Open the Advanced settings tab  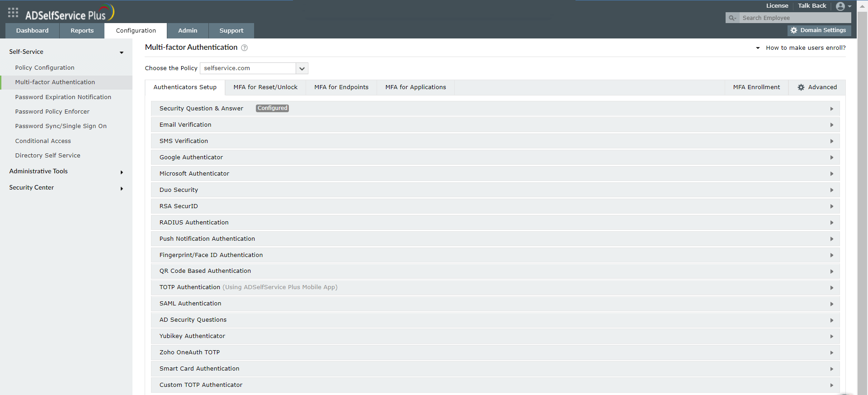817,87
